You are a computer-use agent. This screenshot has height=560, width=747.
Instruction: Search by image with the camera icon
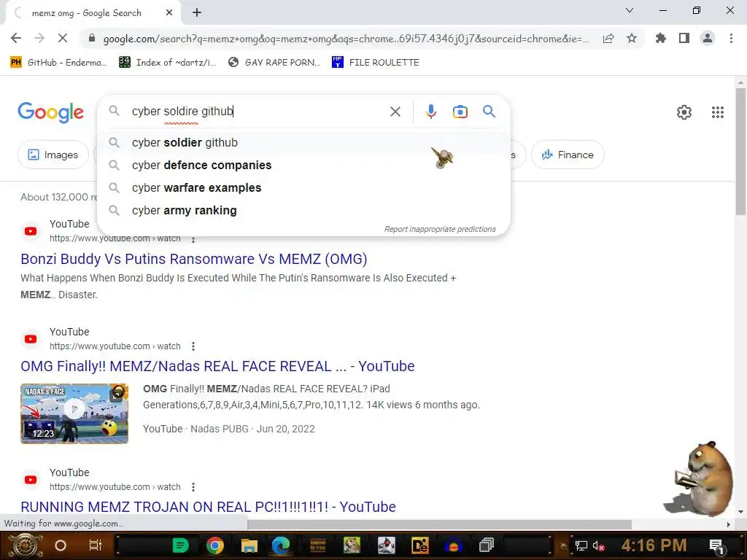(x=460, y=112)
